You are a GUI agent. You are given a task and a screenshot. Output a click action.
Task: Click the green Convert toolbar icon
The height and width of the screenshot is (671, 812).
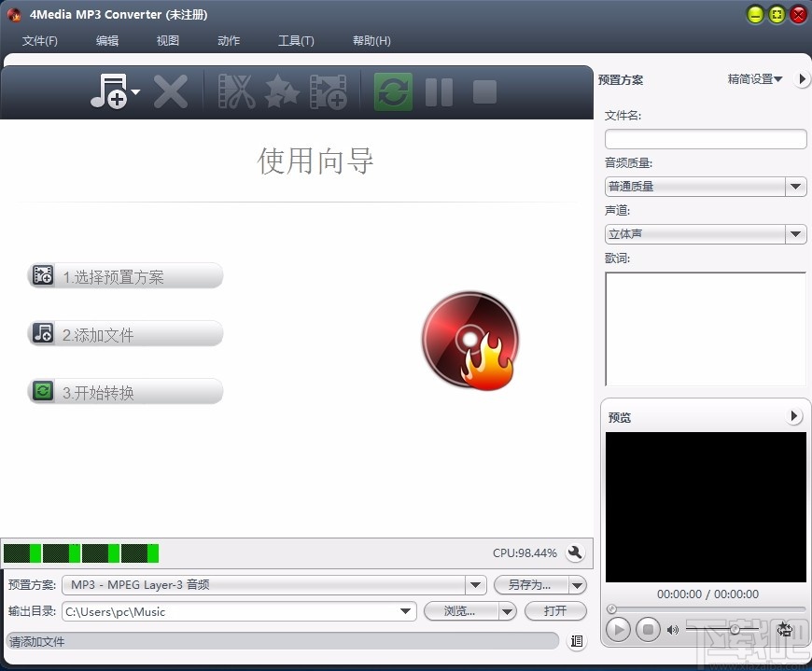392,91
